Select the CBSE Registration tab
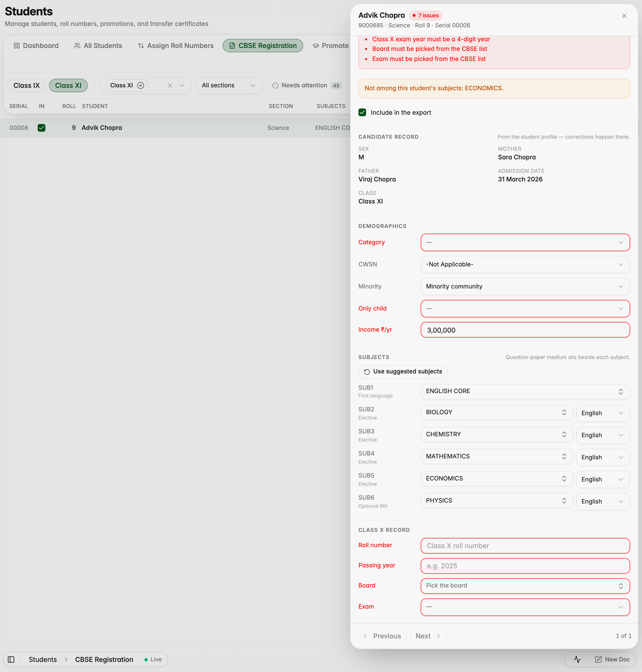 pos(263,46)
